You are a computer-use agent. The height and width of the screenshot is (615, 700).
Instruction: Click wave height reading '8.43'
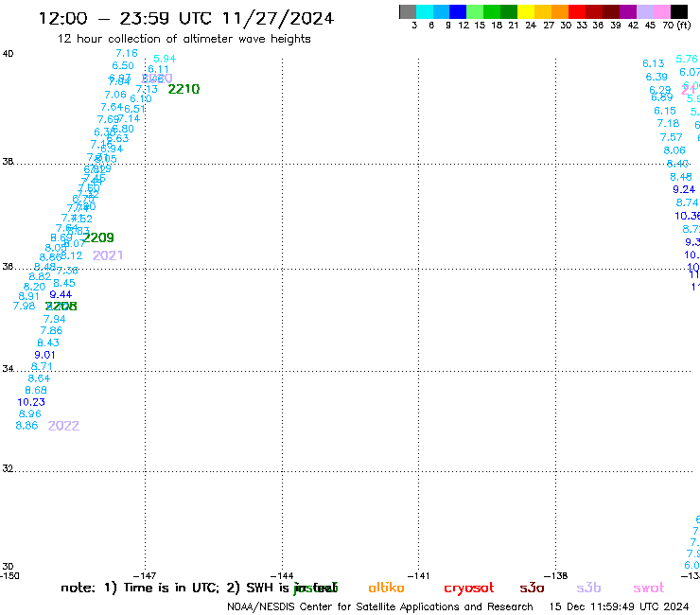48,343
